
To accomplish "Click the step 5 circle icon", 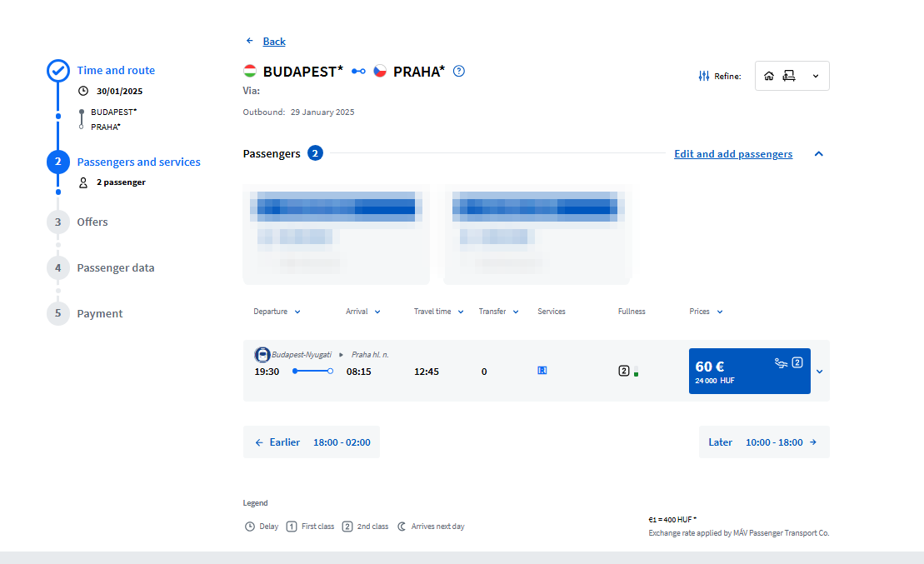I will (x=57, y=313).
